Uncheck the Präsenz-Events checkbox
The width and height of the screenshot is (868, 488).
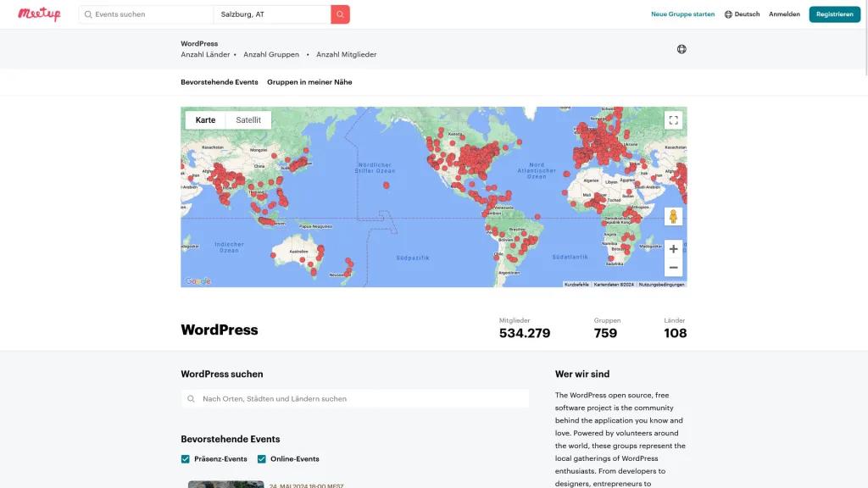click(186, 459)
